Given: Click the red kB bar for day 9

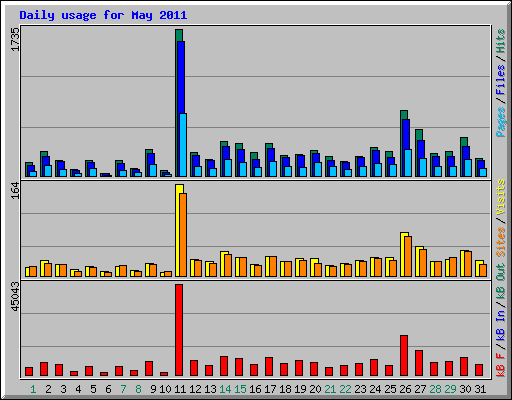Looking at the screenshot, I should 149,369.
